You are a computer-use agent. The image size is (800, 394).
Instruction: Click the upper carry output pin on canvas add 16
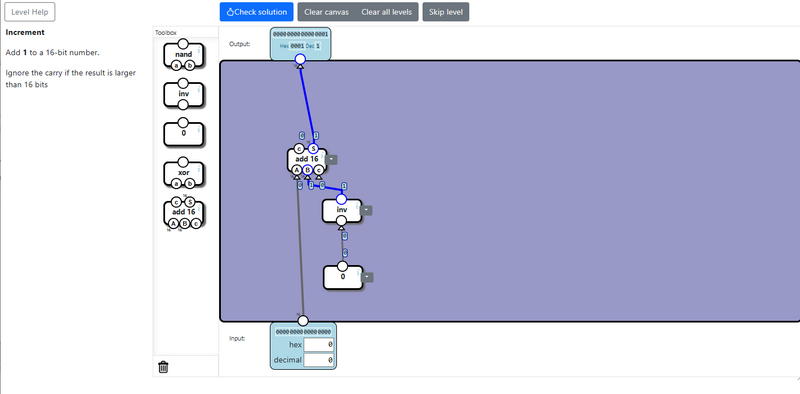300,149
